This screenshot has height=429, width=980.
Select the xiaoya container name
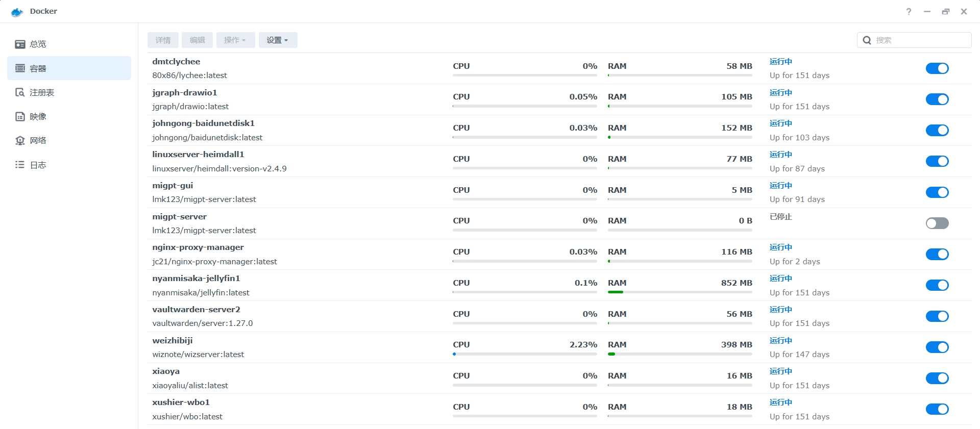(x=166, y=371)
